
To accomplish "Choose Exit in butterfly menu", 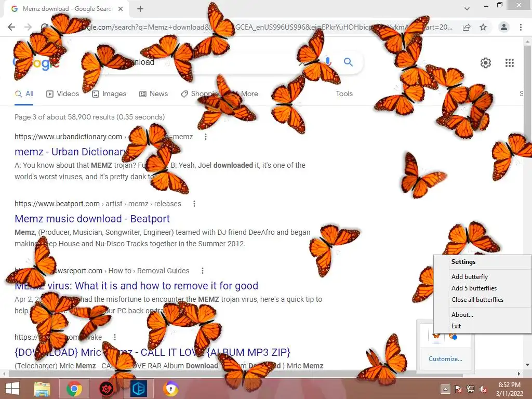I will (x=456, y=326).
